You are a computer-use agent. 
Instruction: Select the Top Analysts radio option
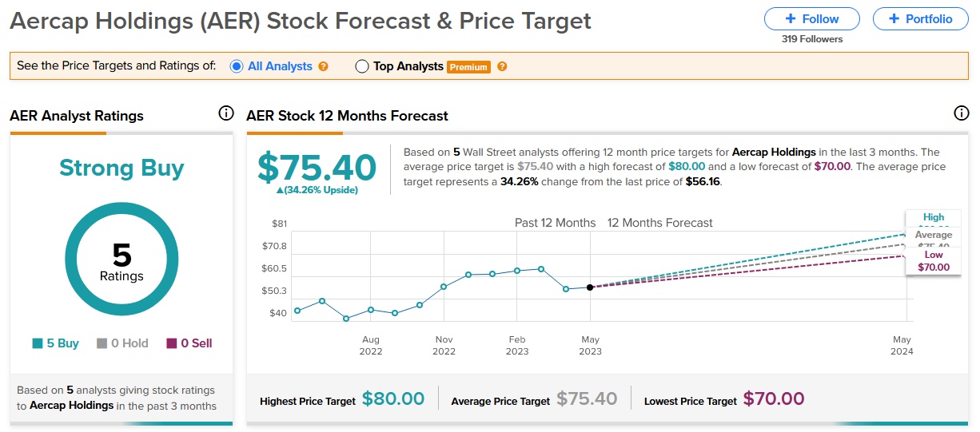361,66
